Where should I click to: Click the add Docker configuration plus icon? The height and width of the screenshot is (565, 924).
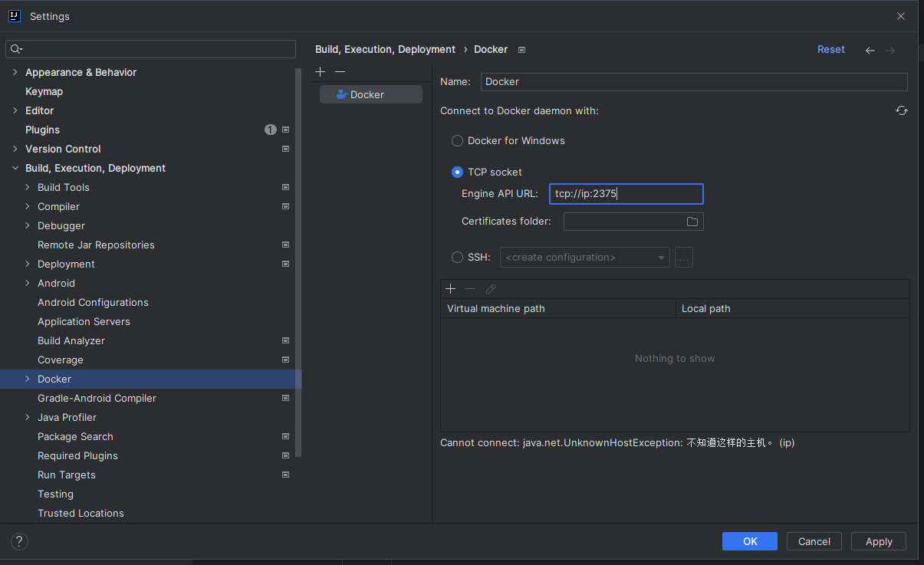click(x=321, y=71)
